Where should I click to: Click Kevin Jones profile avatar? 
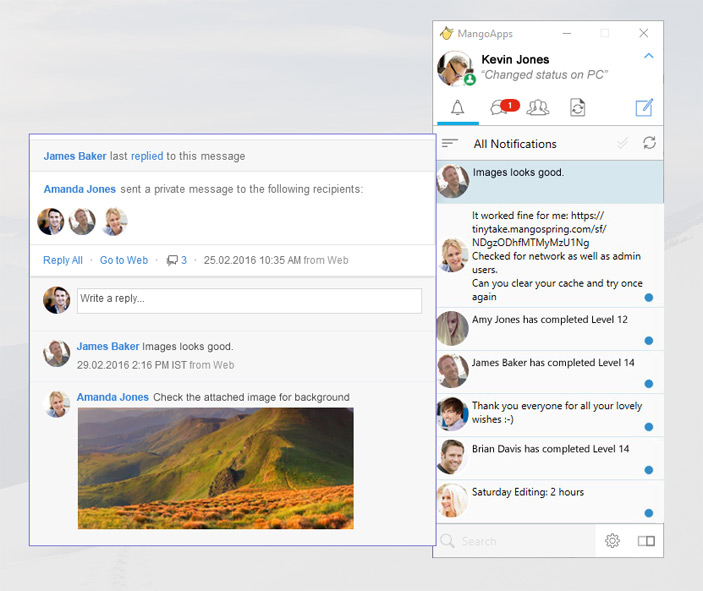click(x=455, y=69)
